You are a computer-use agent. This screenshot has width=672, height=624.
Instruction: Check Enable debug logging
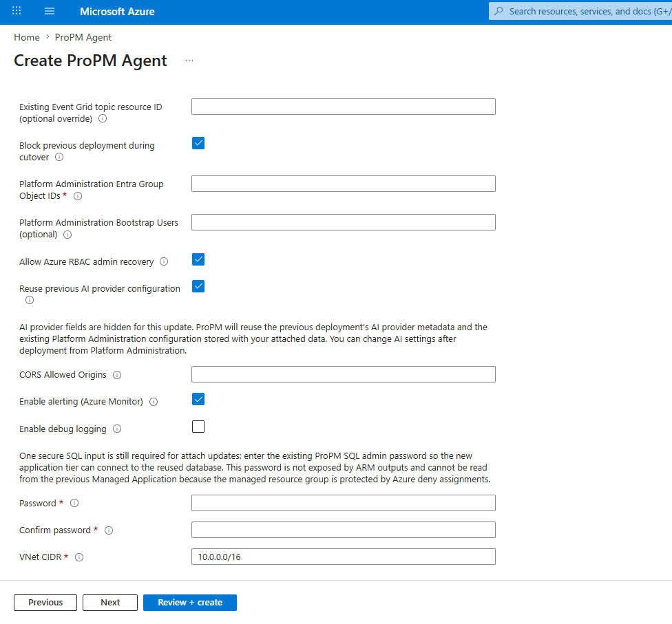(198, 427)
